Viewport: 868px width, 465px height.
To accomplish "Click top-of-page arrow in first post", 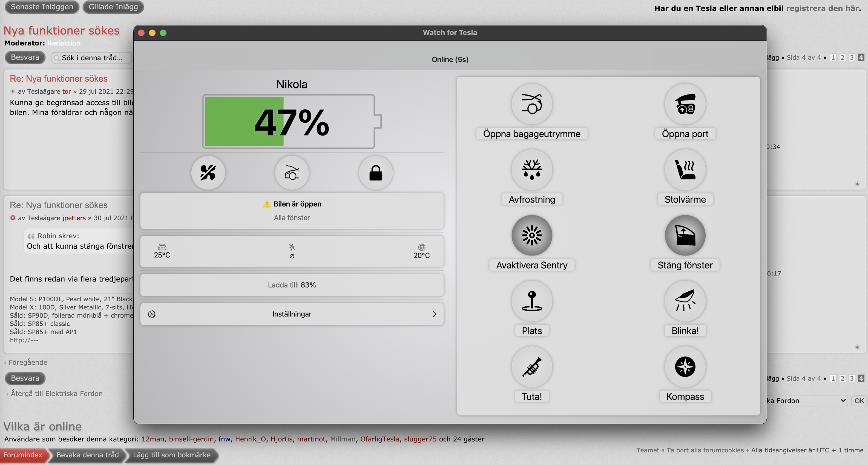I will pyautogui.click(x=857, y=184).
